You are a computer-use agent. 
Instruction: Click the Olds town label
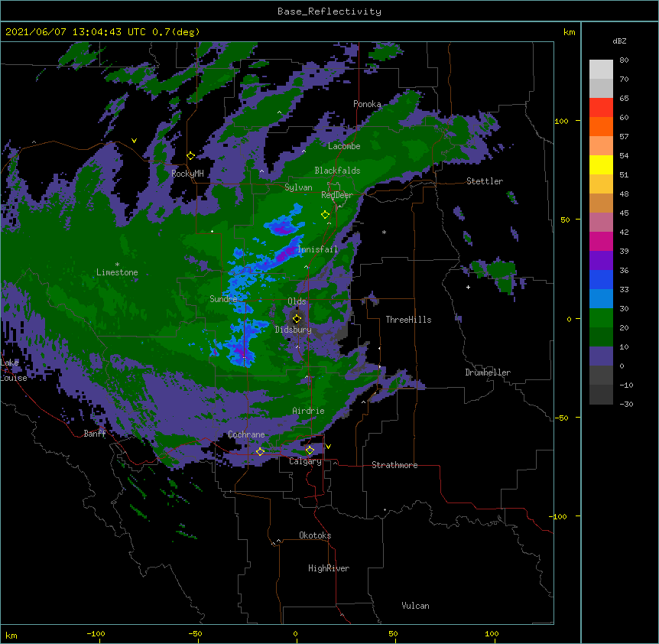click(297, 301)
